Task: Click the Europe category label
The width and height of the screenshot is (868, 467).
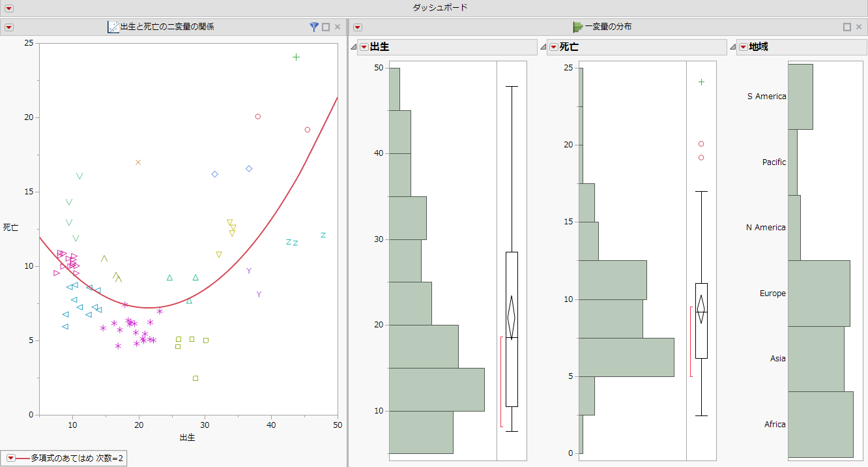Action: pyautogui.click(x=773, y=294)
